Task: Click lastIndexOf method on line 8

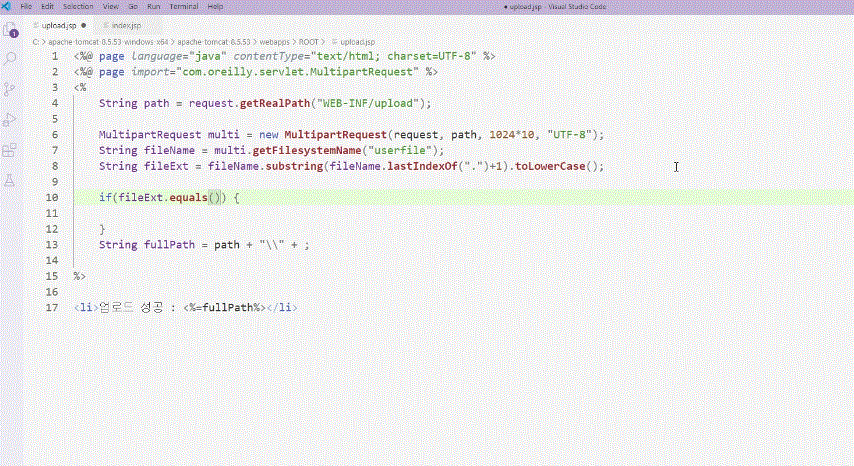Action: click(x=422, y=166)
